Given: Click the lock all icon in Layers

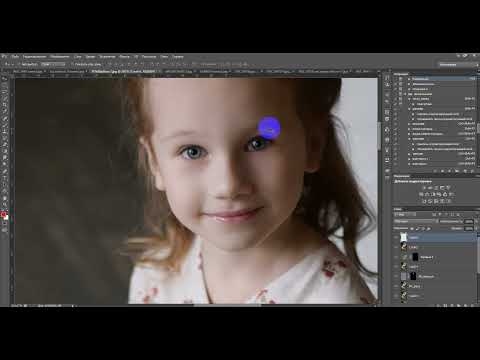Looking at the screenshot, I should tap(428, 228).
